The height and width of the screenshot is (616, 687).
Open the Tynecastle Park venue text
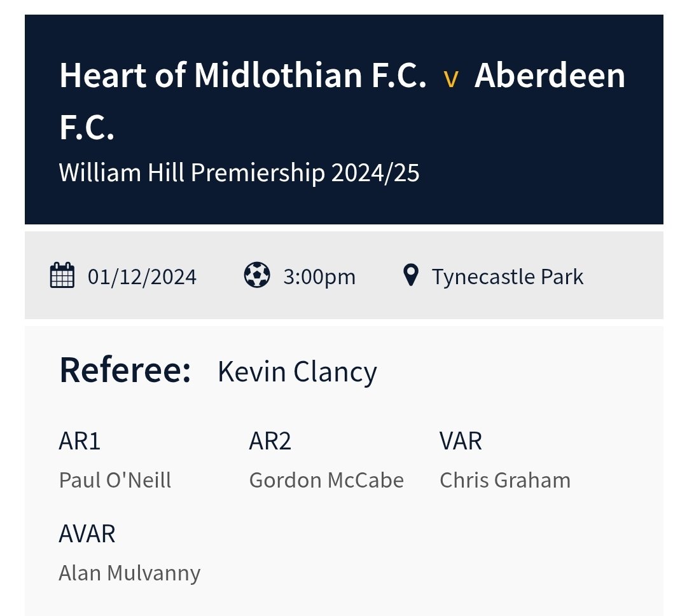point(508,277)
